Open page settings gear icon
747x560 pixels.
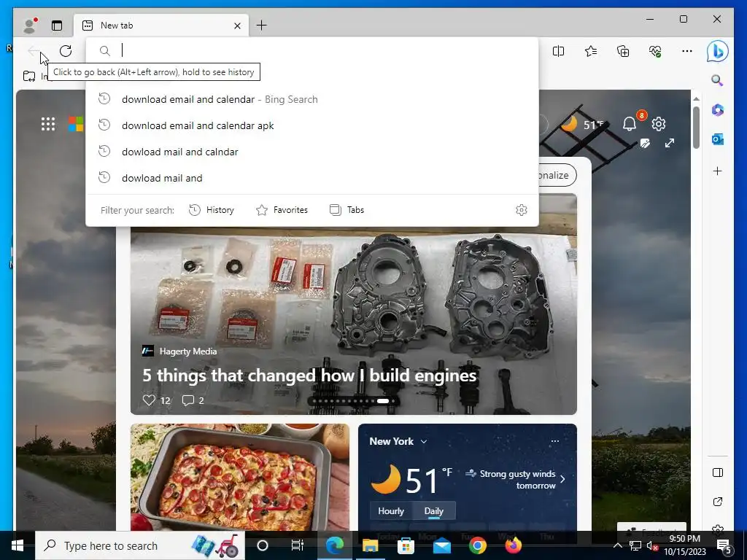[659, 124]
